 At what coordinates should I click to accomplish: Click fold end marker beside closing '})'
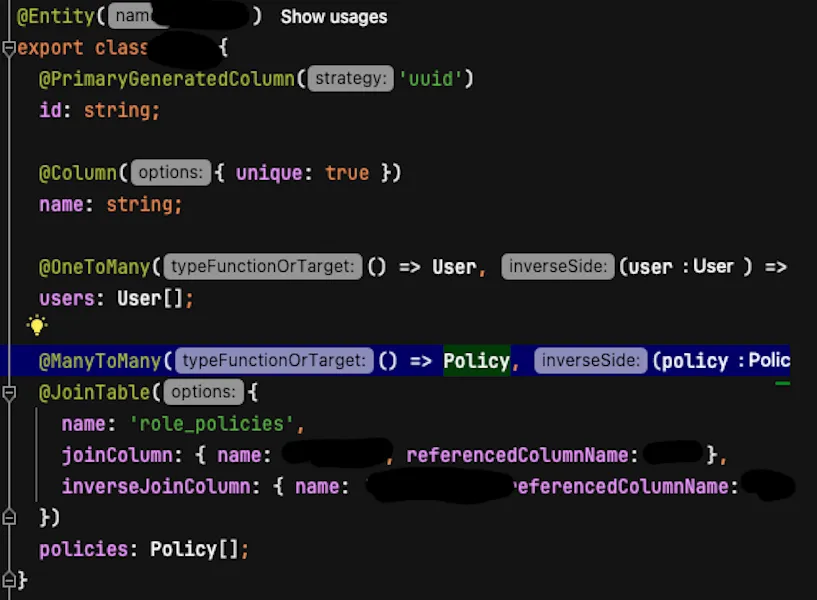[x=9, y=517]
